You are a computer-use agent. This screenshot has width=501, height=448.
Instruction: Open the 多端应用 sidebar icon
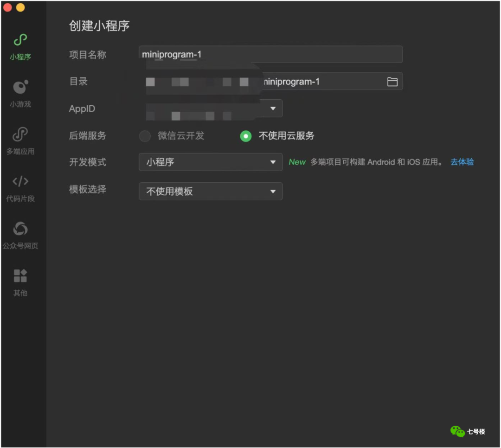click(x=20, y=134)
